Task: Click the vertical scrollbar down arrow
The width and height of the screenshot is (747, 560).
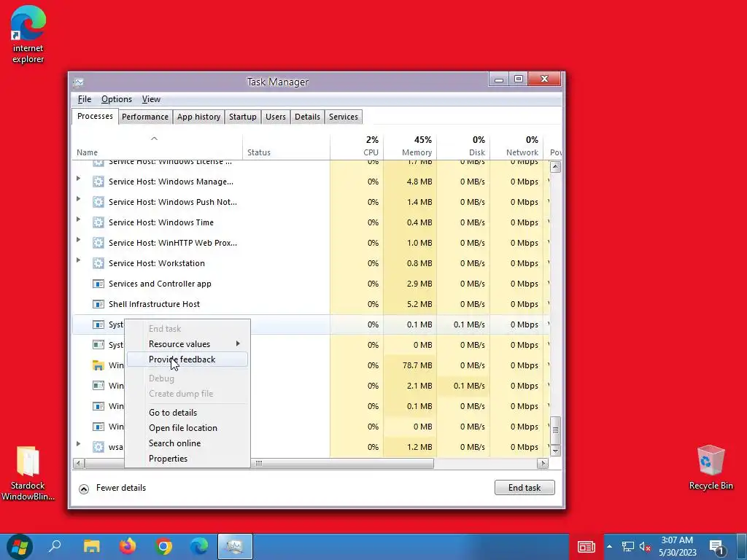Action: click(x=555, y=451)
